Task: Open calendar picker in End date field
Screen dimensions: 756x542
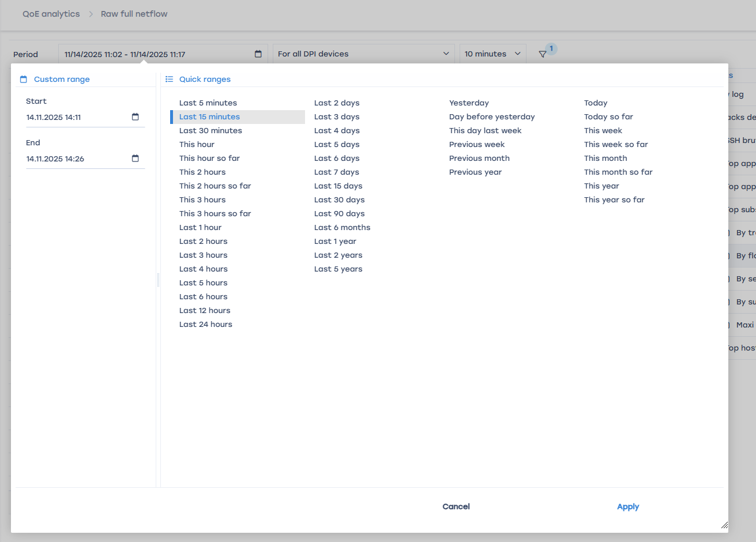Action: (x=136, y=159)
